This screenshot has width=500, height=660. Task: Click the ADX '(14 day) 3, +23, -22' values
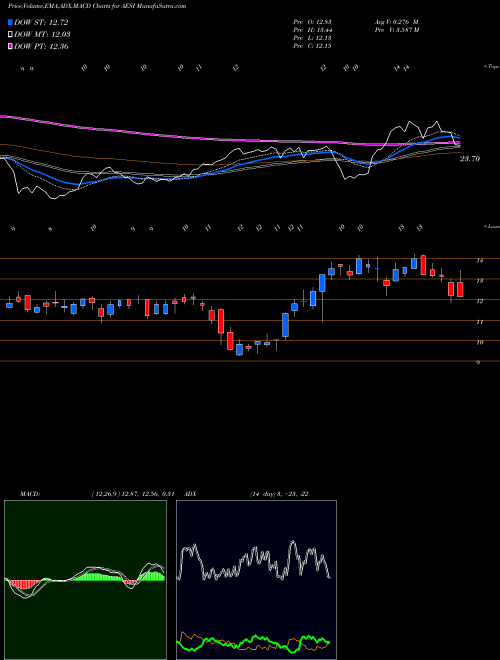tap(279, 494)
